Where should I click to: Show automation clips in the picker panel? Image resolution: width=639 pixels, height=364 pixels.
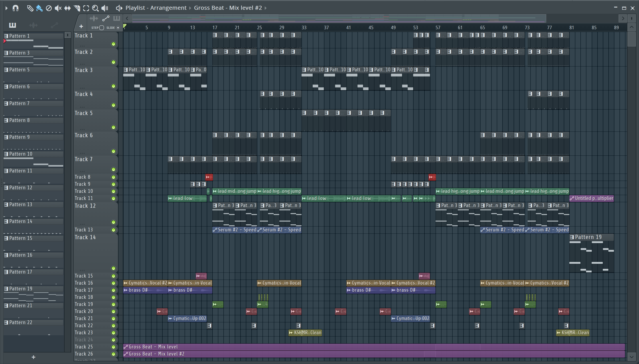pyautogui.click(x=54, y=25)
